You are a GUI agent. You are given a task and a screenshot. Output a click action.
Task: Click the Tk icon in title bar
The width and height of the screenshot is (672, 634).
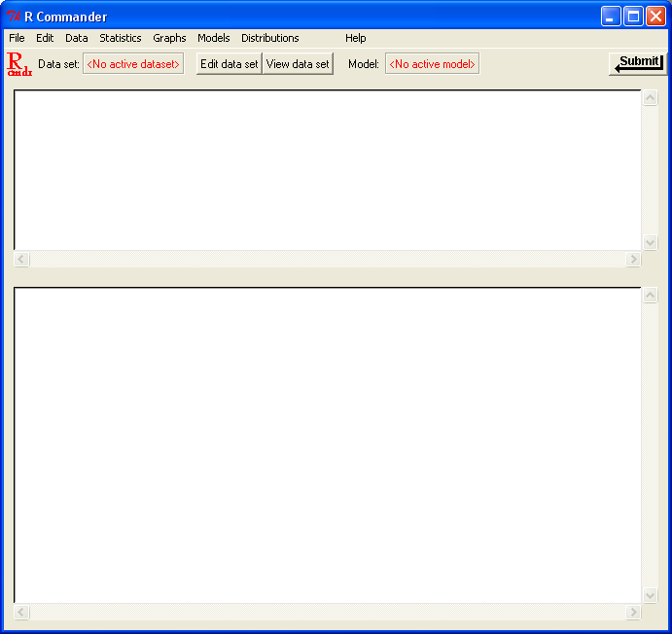[x=14, y=17]
